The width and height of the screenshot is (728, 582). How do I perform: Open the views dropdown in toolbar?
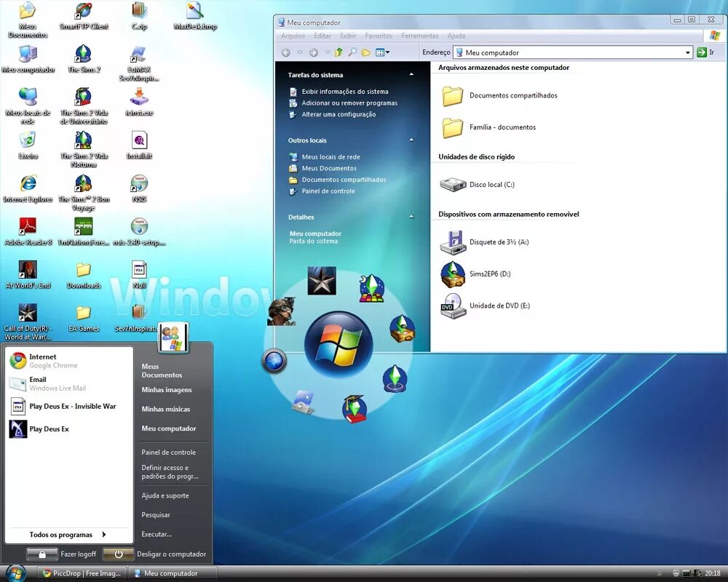(383, 52)
